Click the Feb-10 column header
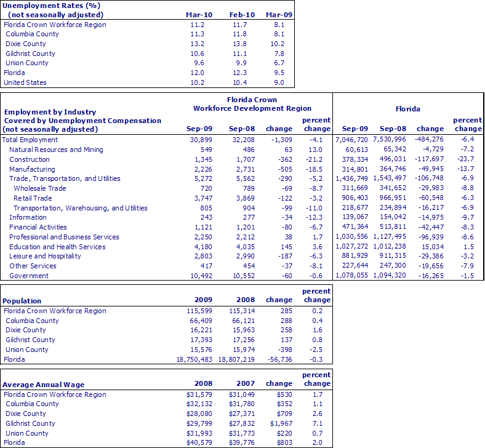485x448 pixels. click(236, 14)
